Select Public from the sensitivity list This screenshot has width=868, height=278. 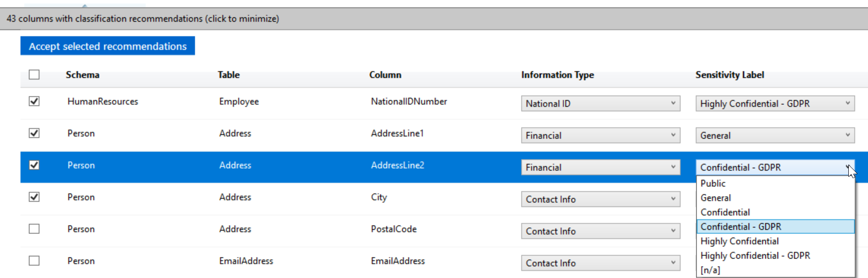[775, 183]
